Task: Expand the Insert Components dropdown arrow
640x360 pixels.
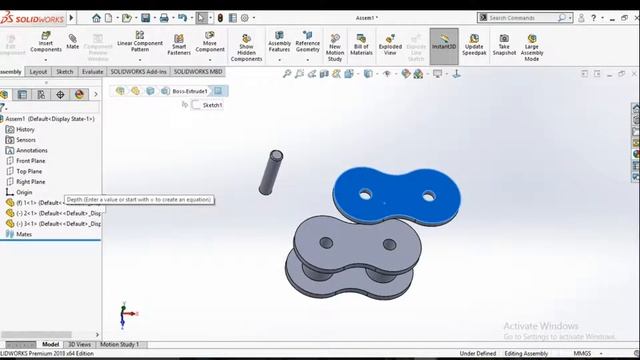Action: (x=46, y=60)
